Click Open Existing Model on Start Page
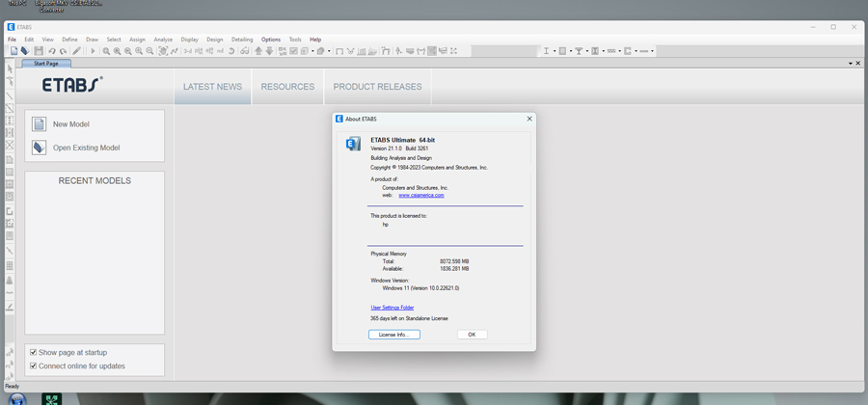 pos(87,148)
